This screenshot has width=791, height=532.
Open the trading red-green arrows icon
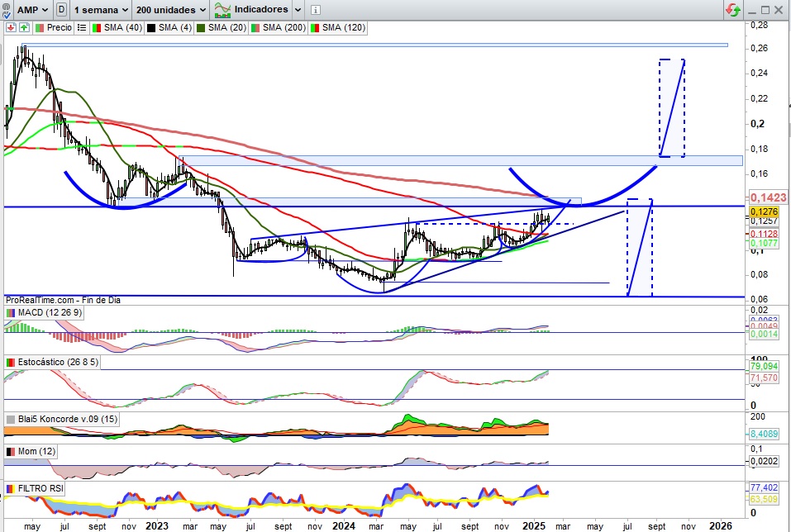pyautogui.click(x=733, y=10)
